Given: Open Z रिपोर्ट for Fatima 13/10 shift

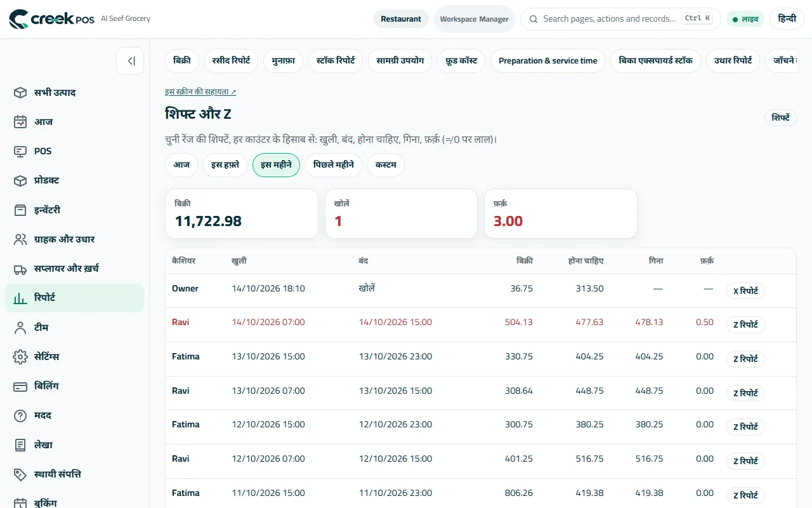Looking at the screenshot, I should click(745, 359).
